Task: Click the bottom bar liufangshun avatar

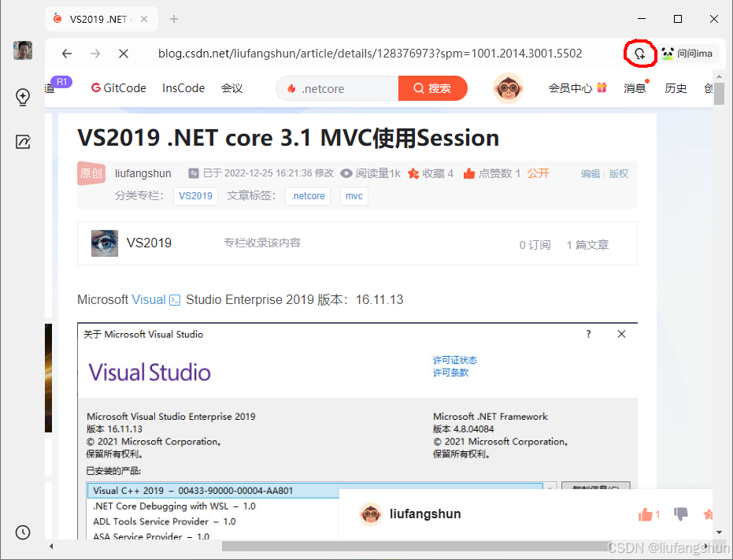Action: tap(371, 514)
